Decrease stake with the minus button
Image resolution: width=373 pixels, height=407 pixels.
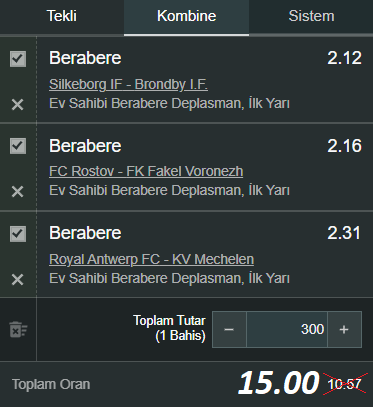[229, 329]
